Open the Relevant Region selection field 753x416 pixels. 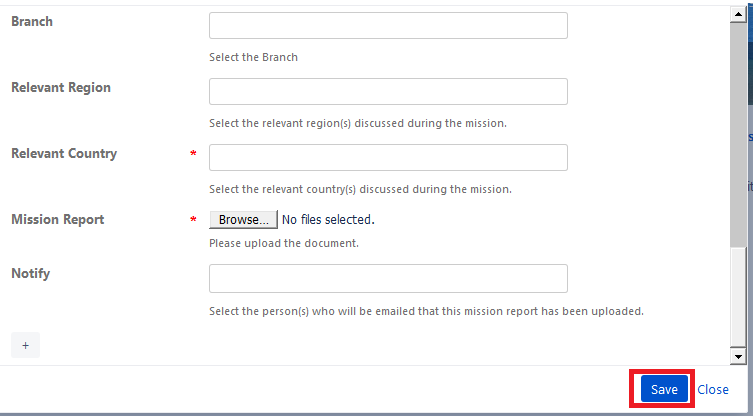[x=388, y=91]
